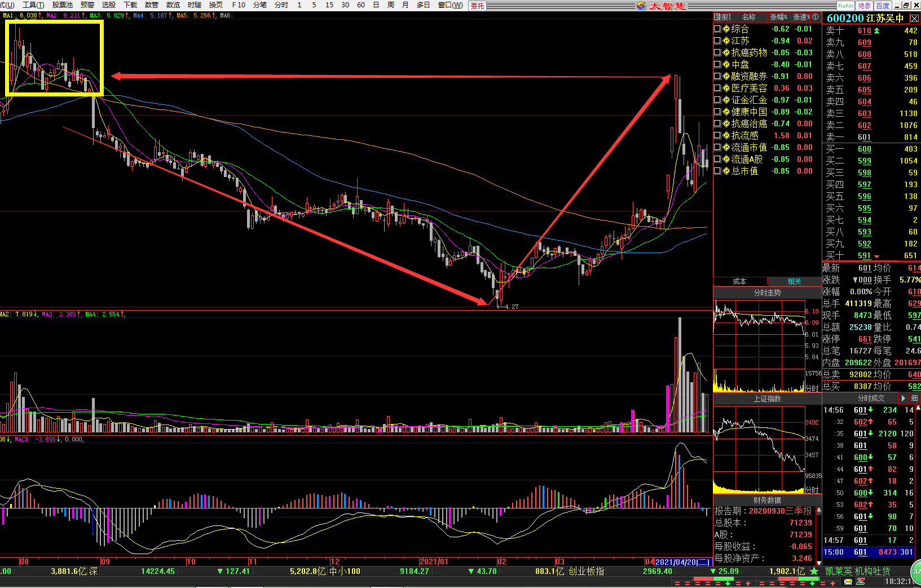Click the 绝参 button
Screen dimensions: 921x588
[865, 6]
